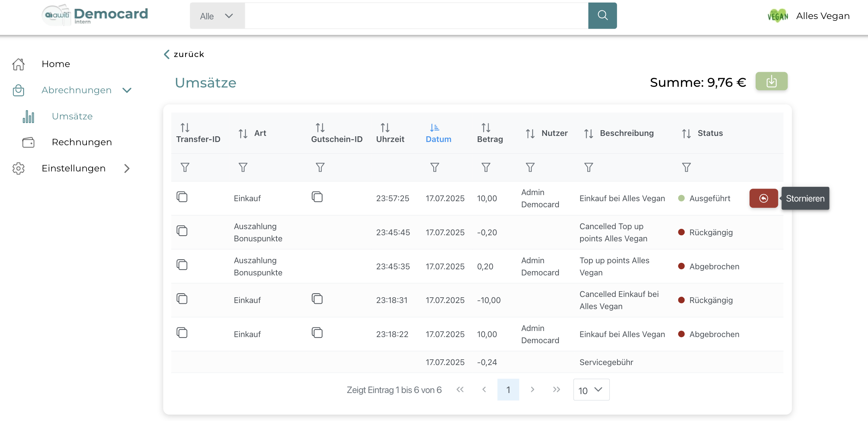Click red Stornieren undo icon button
The height and width of the screenshot is (421, 868).
click(x=763, y=198)
